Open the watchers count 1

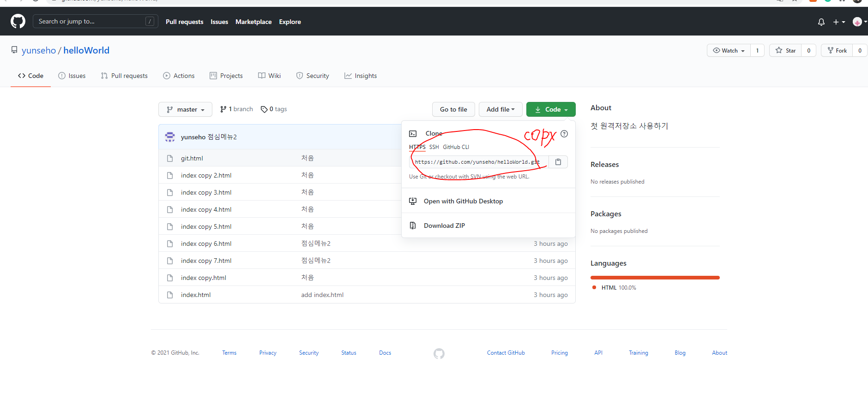point(757,50)
